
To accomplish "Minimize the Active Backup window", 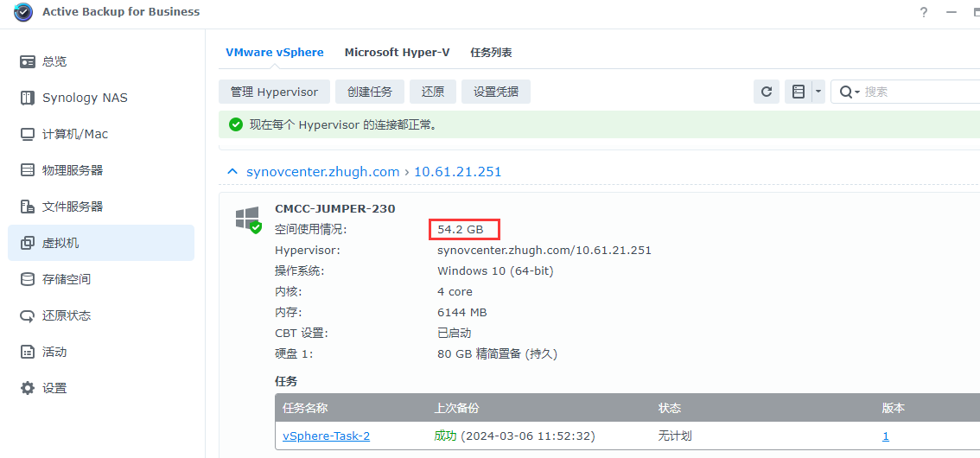I will [951, 12].
